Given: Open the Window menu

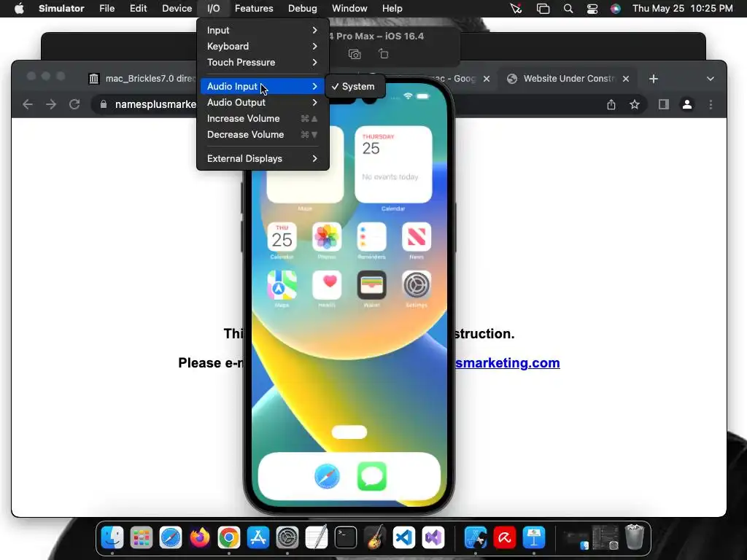Looking at the screenshot, I should tap(349, 9).
